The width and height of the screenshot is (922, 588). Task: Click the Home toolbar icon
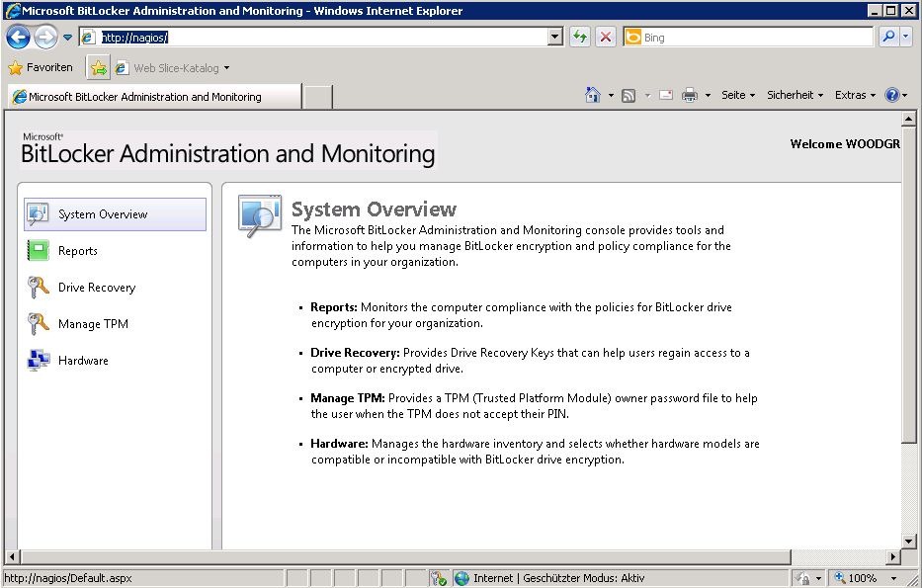click(594, 94)
